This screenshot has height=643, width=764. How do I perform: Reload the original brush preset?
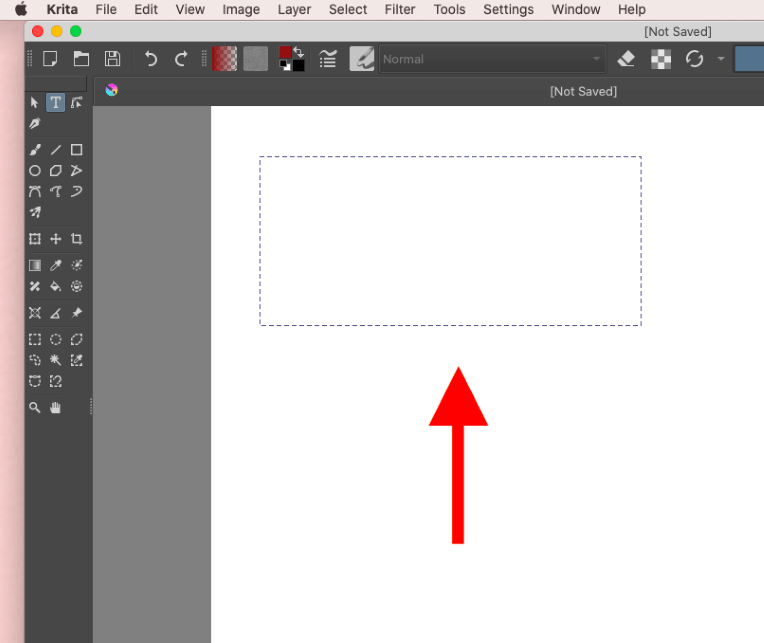(x=694, y=59)
